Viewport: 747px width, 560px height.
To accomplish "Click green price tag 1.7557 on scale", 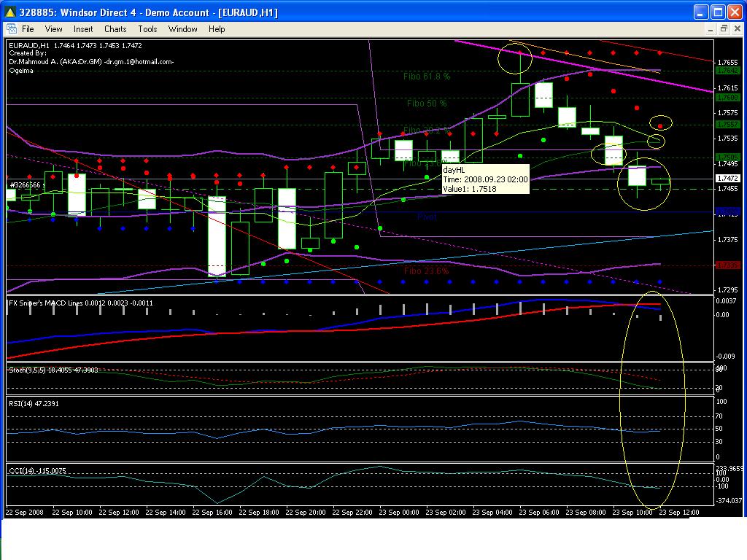I will [727, 124].
